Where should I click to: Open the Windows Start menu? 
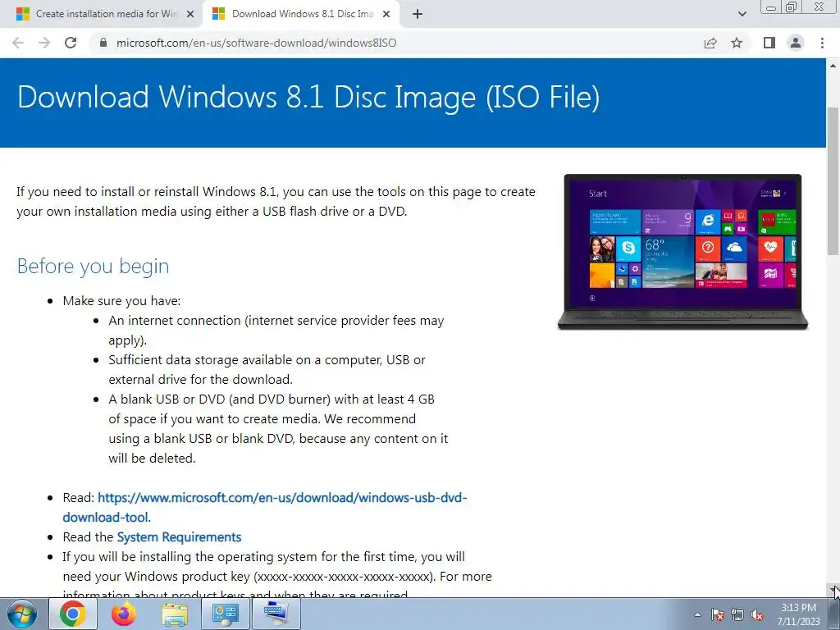point(21,614)
